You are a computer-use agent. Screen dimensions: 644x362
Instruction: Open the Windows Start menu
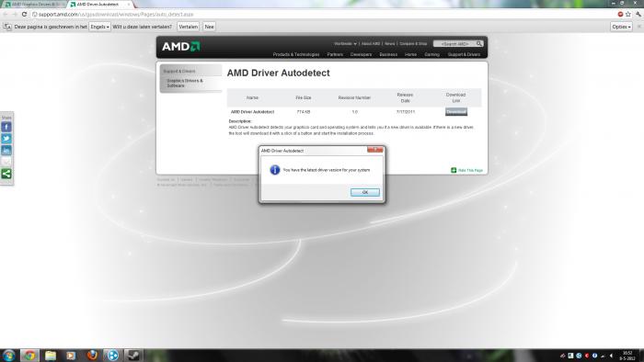click(x=8, y=356)
